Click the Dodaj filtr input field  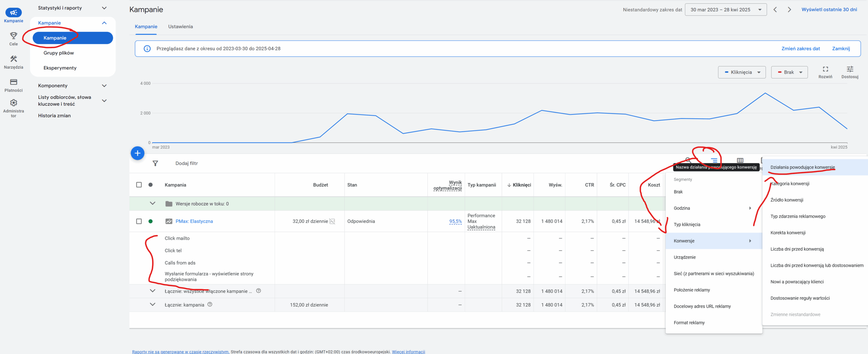[x=186, y=164]
